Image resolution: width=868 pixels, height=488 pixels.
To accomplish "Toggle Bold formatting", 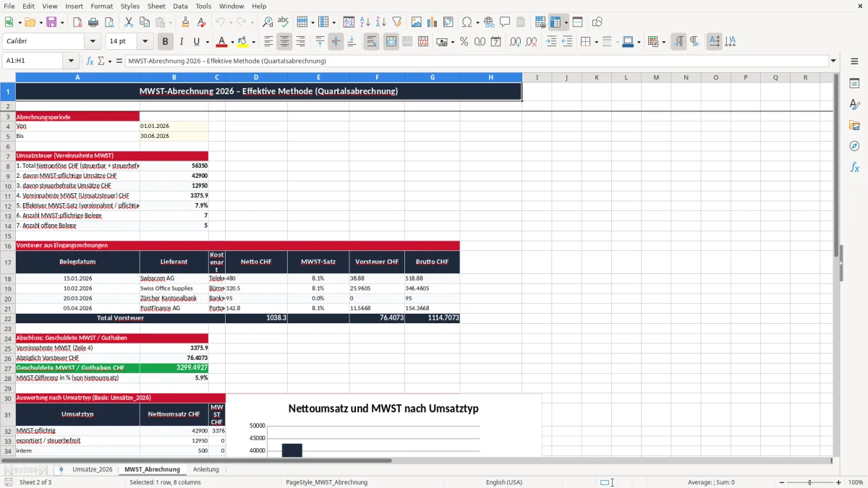I will tap(166, 42).
